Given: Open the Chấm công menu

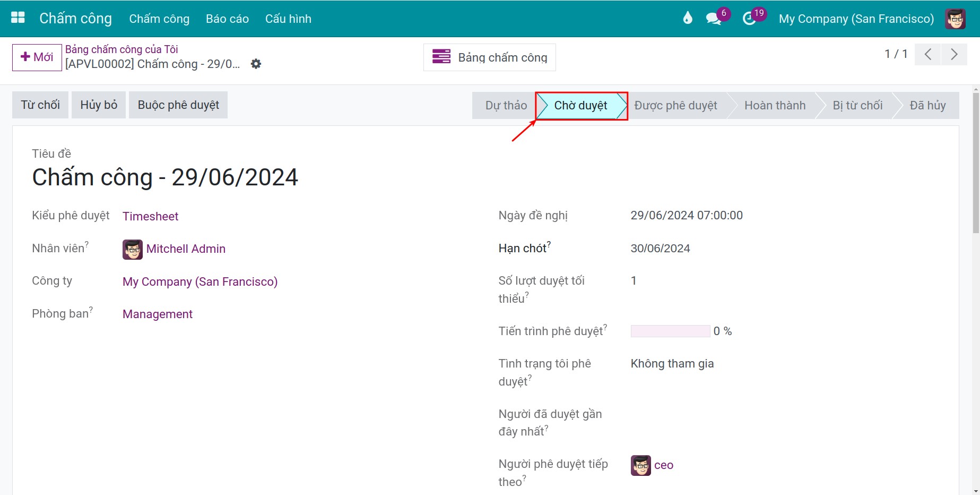Looking at the screenshot, I should pos(159,19).
